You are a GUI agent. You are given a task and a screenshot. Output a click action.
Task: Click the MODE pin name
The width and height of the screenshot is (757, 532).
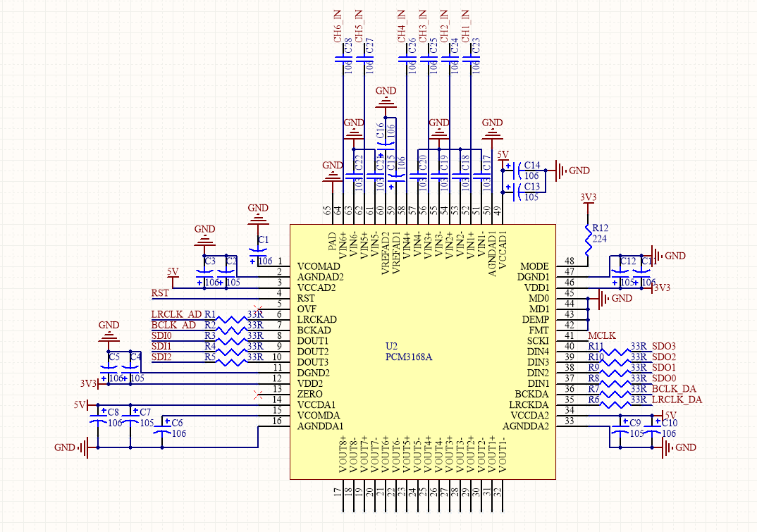(x=534, y=266)
